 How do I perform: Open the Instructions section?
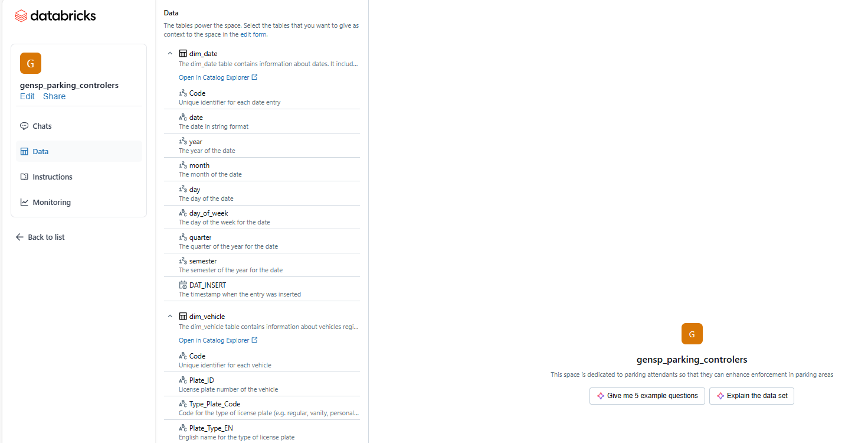(x=78, y=177)
